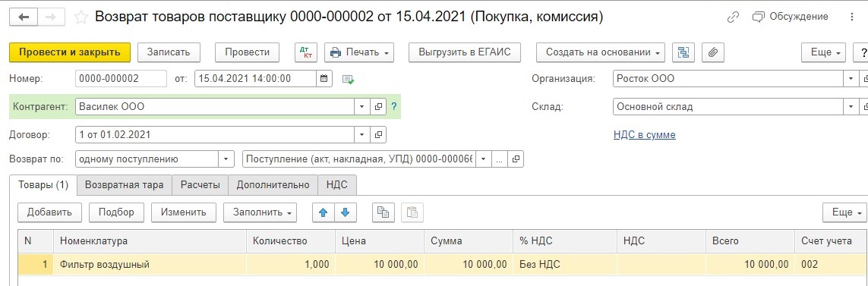
Task: Go forward with the right arrow
Action: 51,17
